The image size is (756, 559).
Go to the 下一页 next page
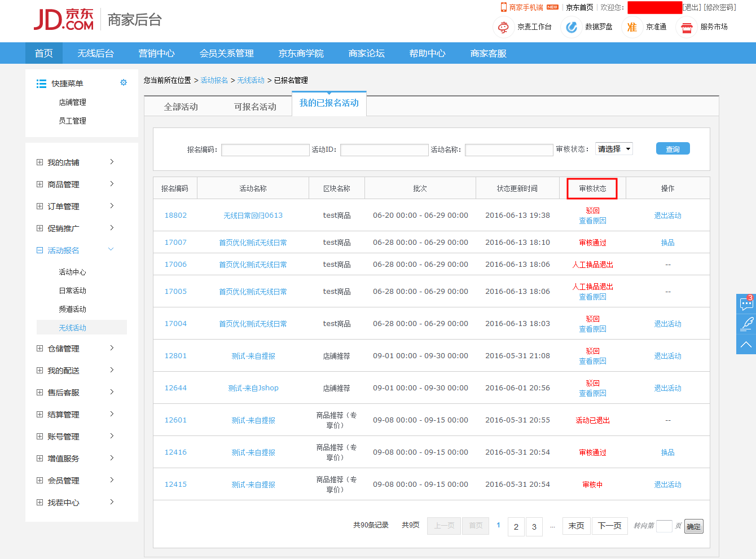point(609,526)
